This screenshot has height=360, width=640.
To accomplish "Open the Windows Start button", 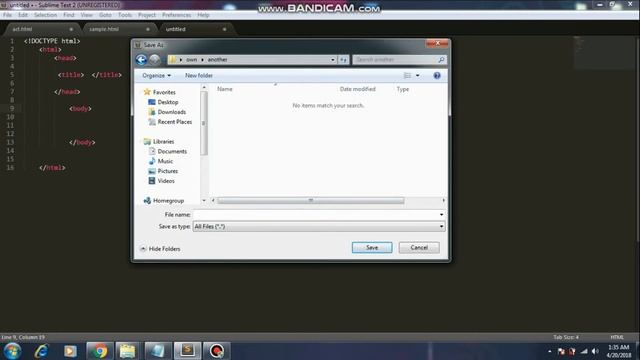I will (x=12, y=351).
